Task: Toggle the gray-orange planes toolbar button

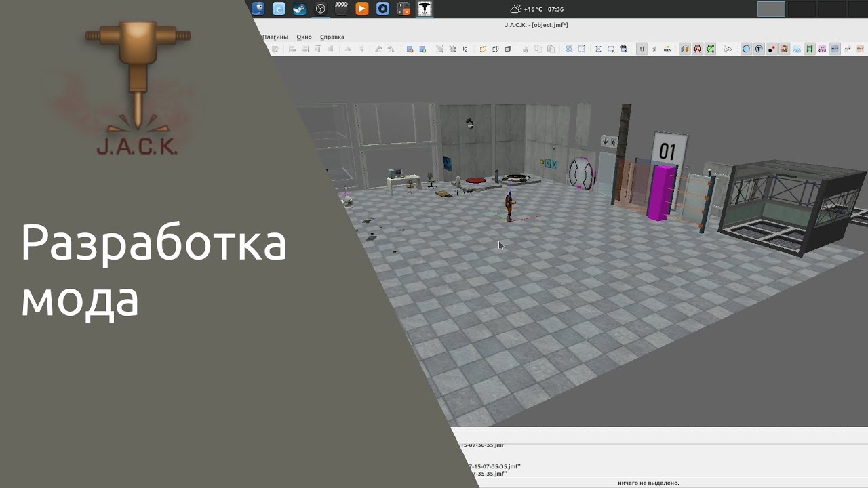Action: pyautogui.click(x=685, y=49)
